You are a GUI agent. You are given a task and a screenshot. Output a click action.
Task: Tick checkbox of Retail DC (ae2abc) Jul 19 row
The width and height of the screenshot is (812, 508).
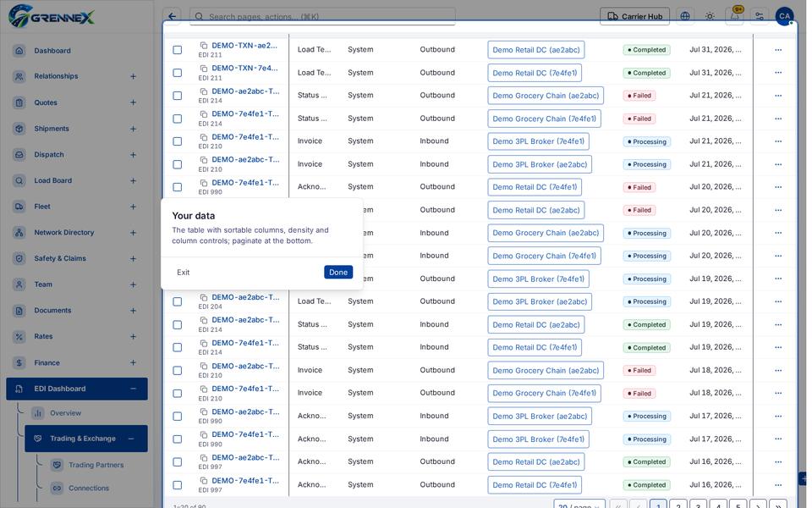coord(177,324)
